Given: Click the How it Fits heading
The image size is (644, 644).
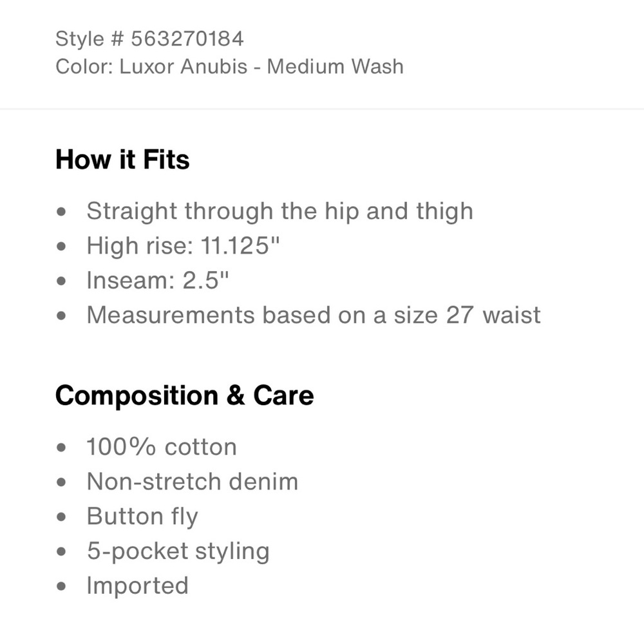Looking at the screenshot, I should tap(122, 159).
